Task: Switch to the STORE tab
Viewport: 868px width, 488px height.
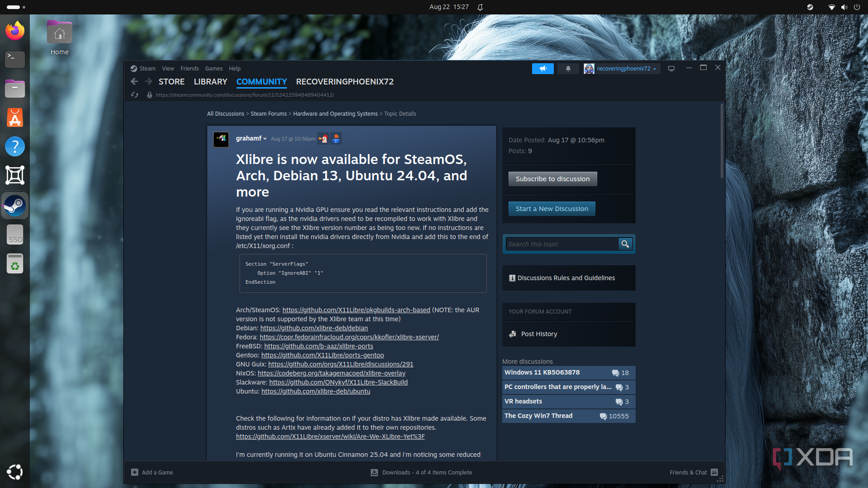Action: tap(171, 82)
